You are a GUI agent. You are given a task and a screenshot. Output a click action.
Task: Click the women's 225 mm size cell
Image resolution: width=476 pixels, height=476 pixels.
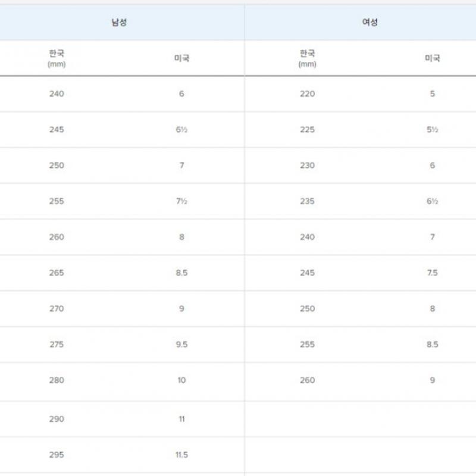(308, 130)
